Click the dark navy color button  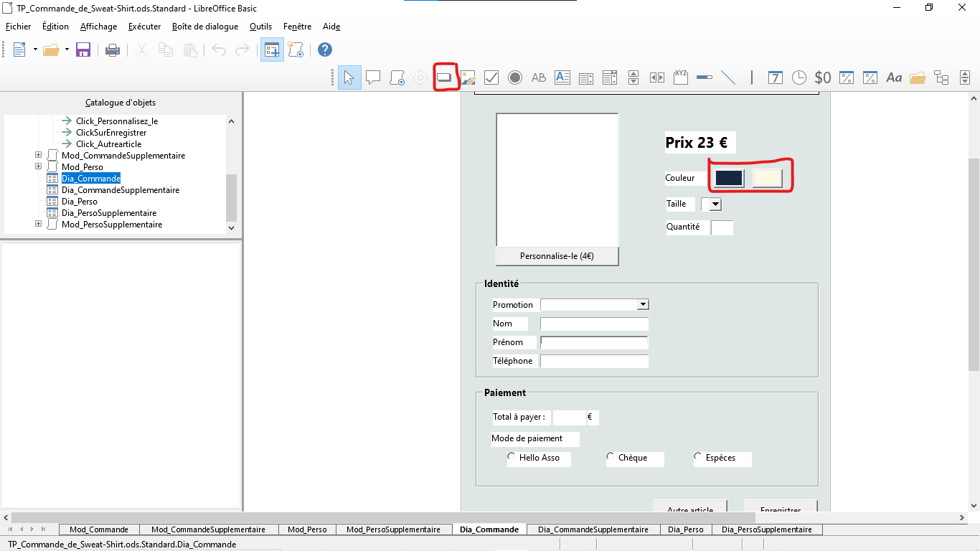pos(728,178)
